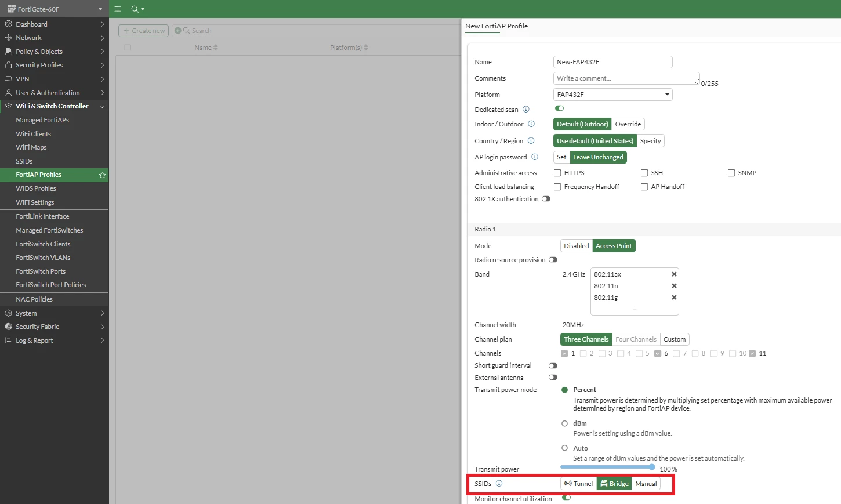Remove 802.11g from the band list
This screenshot has height=504, width=841.
pyautogui.click(x=674, y=298)
